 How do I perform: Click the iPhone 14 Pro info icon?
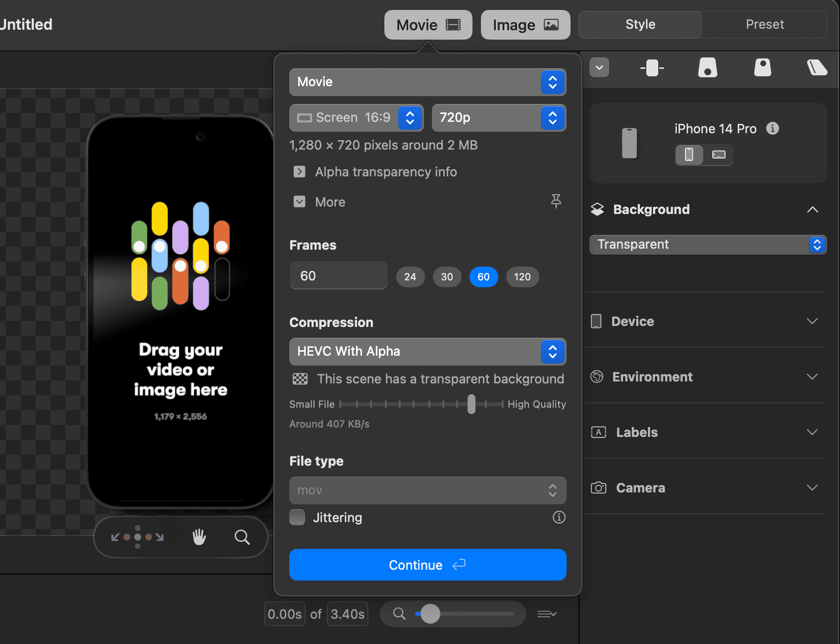point(772,128)
